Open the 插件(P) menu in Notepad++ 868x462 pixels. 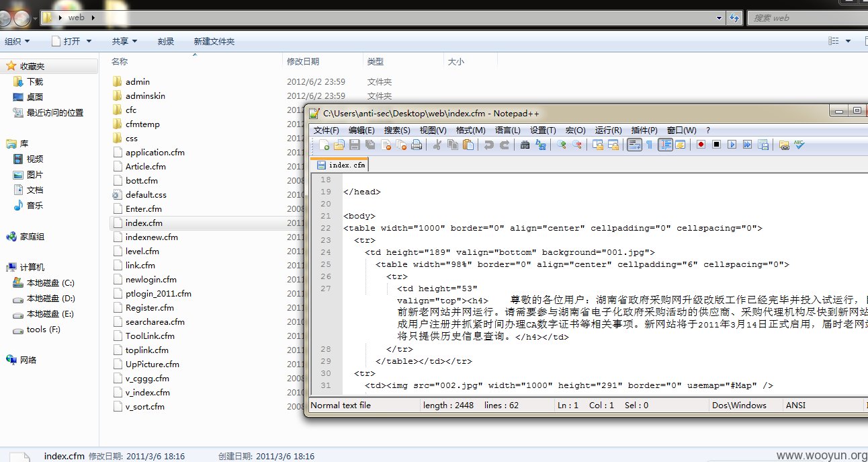click(644, 130)
